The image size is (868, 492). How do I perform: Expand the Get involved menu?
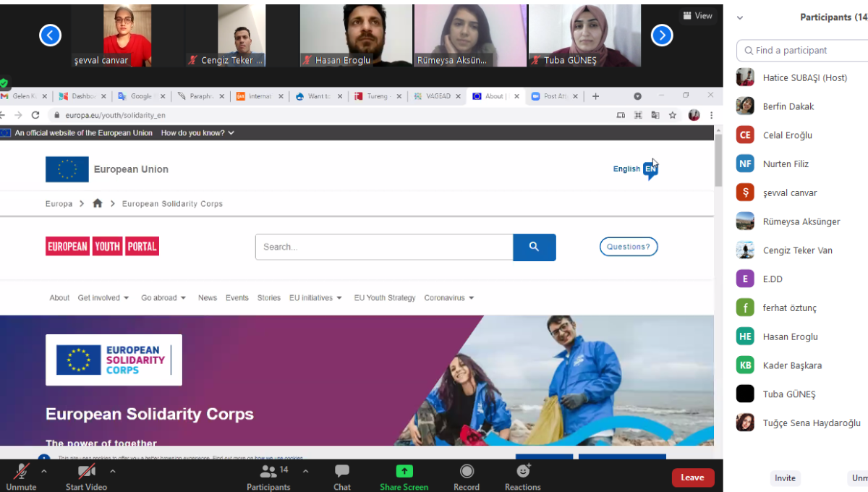click(x=103, y=298)
